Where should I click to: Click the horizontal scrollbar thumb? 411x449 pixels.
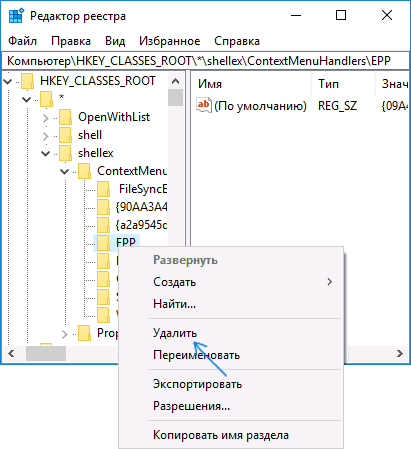pos(46,353)
